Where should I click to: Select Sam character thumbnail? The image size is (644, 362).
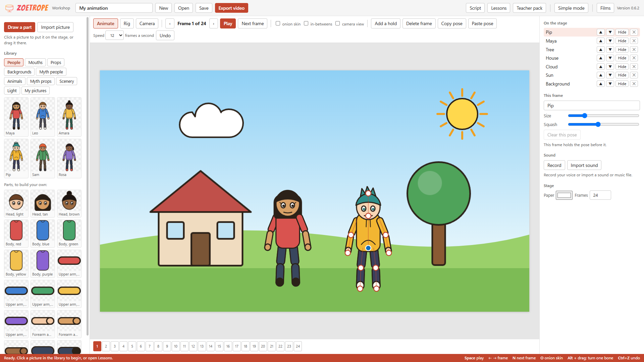point(43,158)
